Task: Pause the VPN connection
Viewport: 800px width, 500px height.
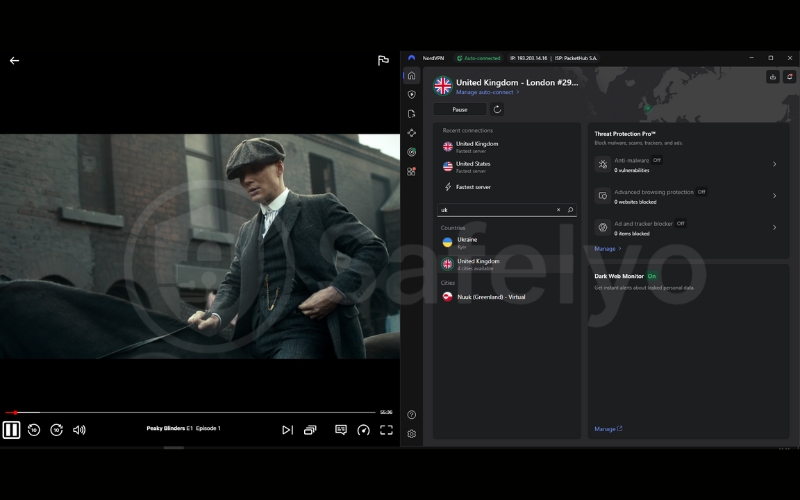Action: pyautogui.click(x=460, y=110)
